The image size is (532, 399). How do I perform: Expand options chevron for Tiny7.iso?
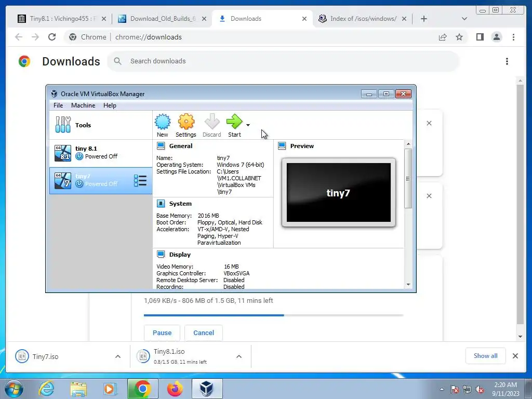coord(118,356)
